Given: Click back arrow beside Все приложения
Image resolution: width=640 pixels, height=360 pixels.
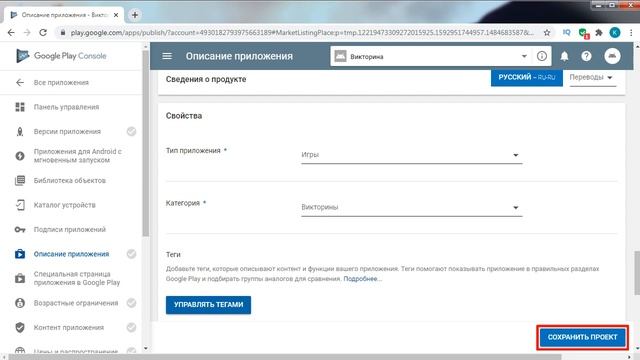Looking at the screenshot, I should click(20, 82).
